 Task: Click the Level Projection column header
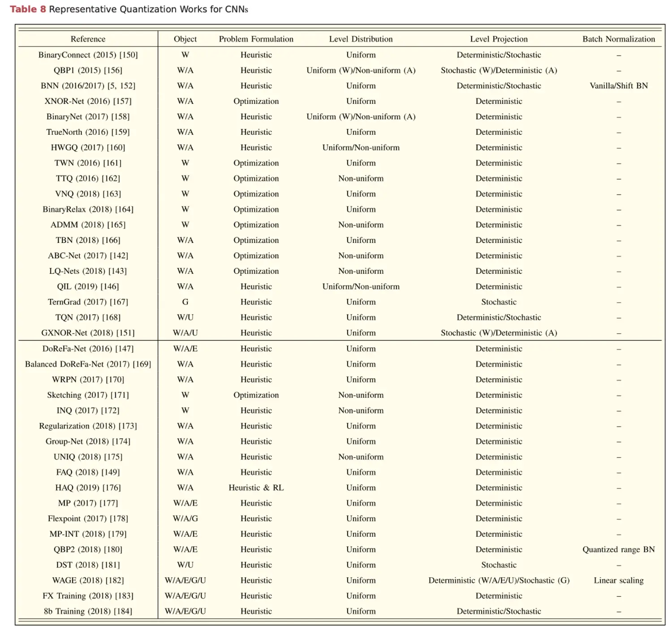click(499, 39)
